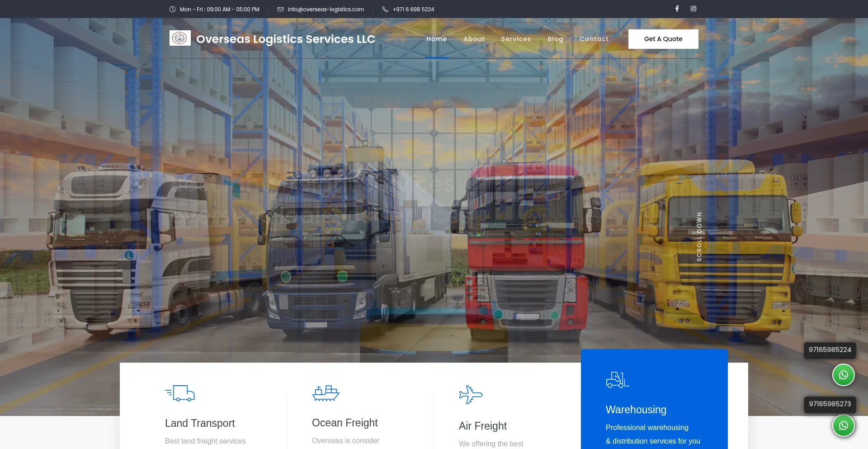The height and width of the screenshot is (449, 868).
Task: Click the Overseas Logistics Services LLC title
Action: click(285, 39)
